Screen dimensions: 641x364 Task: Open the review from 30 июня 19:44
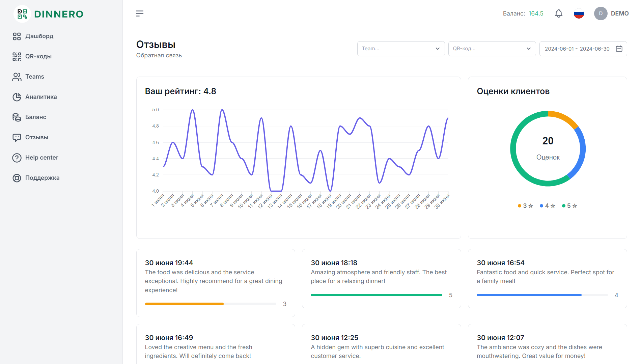point(216,283)
